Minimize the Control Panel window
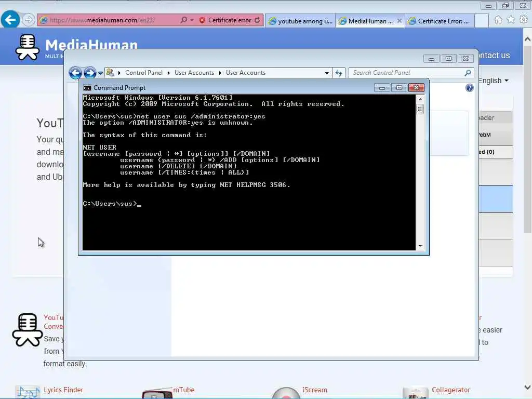Image resolution: width=532 pixels, height=399 pixels. click(x=431, y=59)
